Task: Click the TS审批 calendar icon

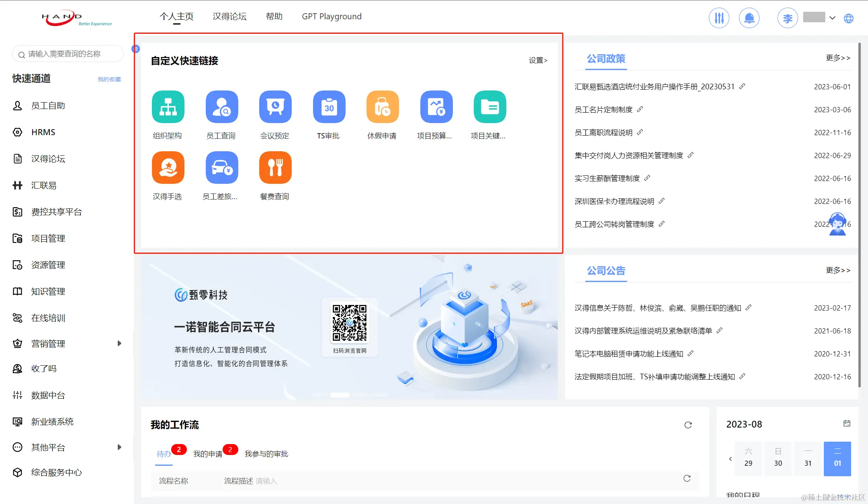Action: coord(329,107)
